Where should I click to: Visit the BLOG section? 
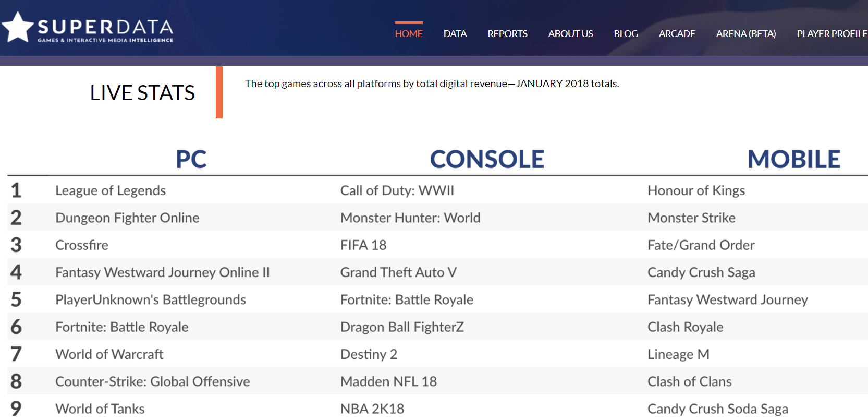coord(626,33)
